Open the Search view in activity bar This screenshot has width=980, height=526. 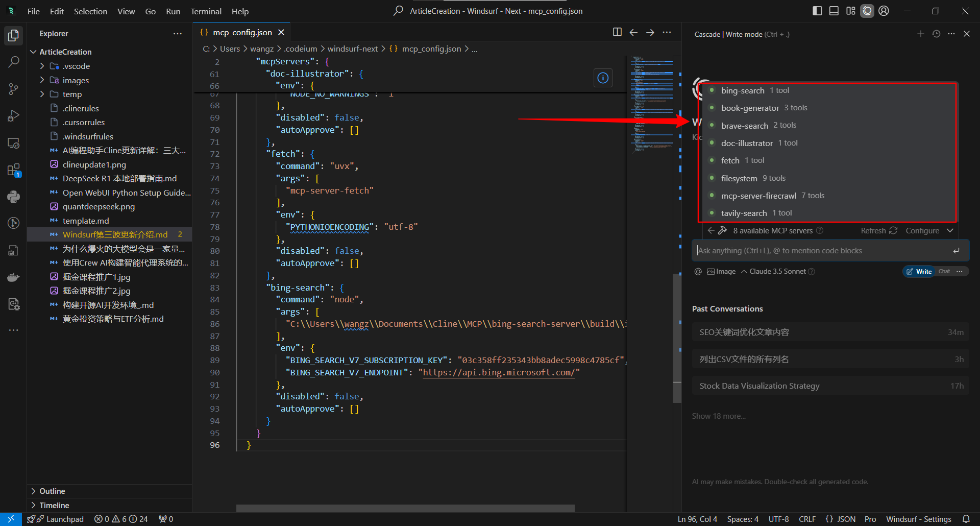click(13, 62)
